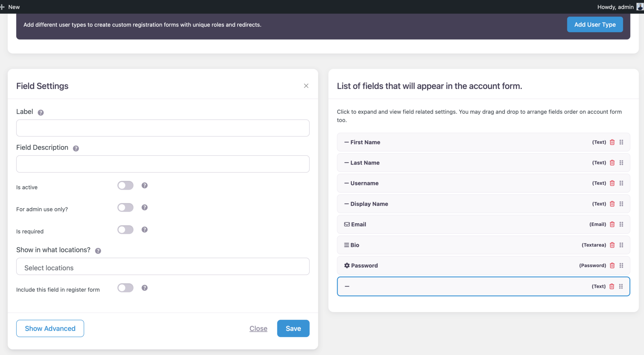
Task: Delete the Bio field
Action: coord(612,245)
